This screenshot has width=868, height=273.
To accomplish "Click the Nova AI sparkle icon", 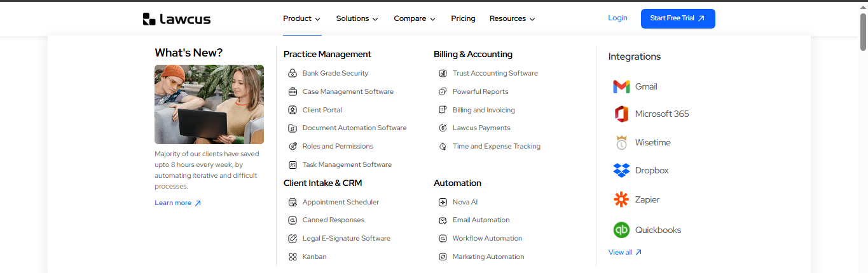I will (443, 203).
